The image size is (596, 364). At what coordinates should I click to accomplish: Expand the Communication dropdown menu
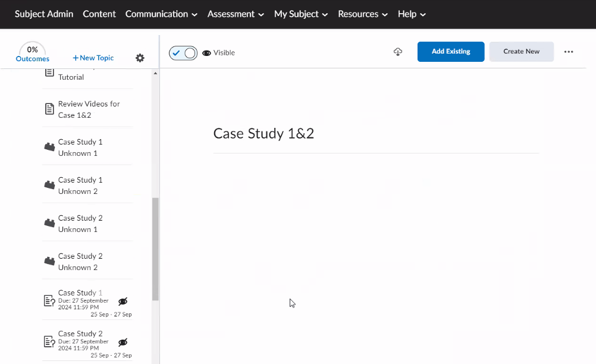click(x=161, y=14)
